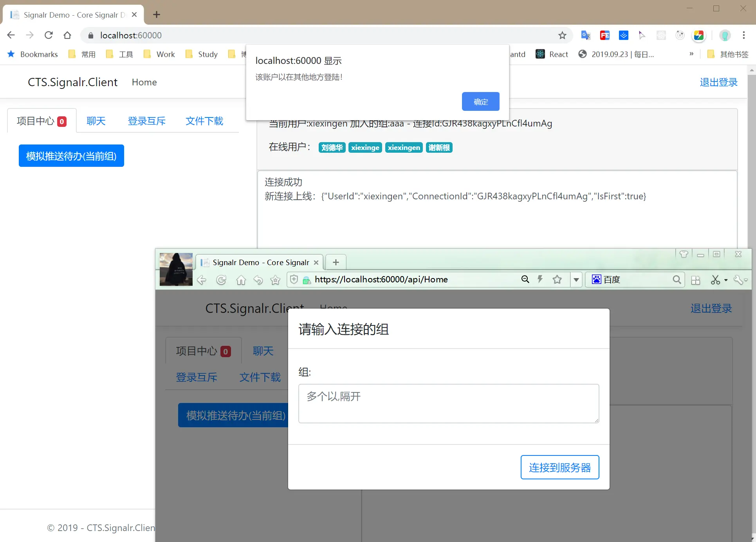Open the Google Translate extension icon
Viewport: 756px width, 542px height.
point(585,36)
